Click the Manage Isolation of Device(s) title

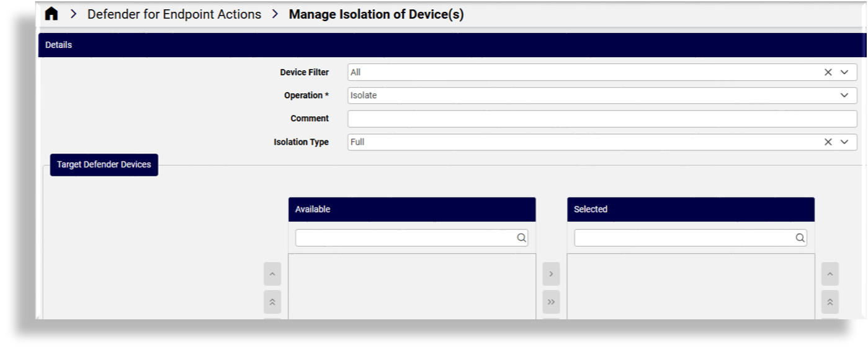377,14
